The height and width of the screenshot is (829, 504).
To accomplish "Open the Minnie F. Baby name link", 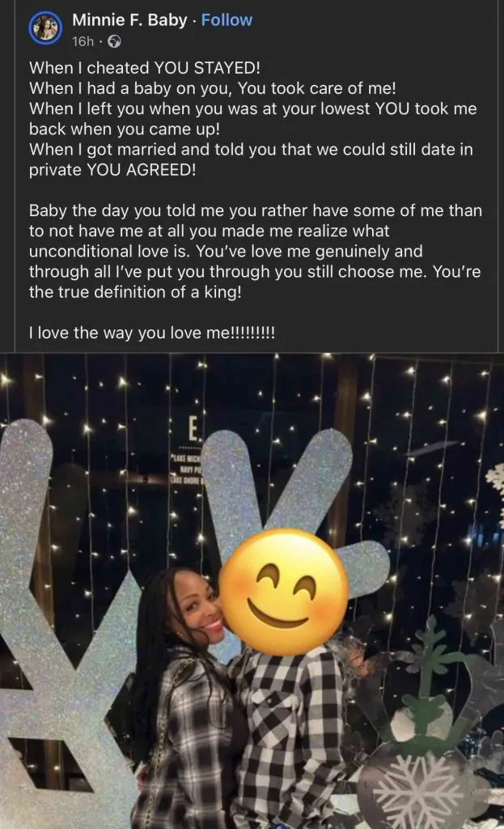I will pos(129,20).
